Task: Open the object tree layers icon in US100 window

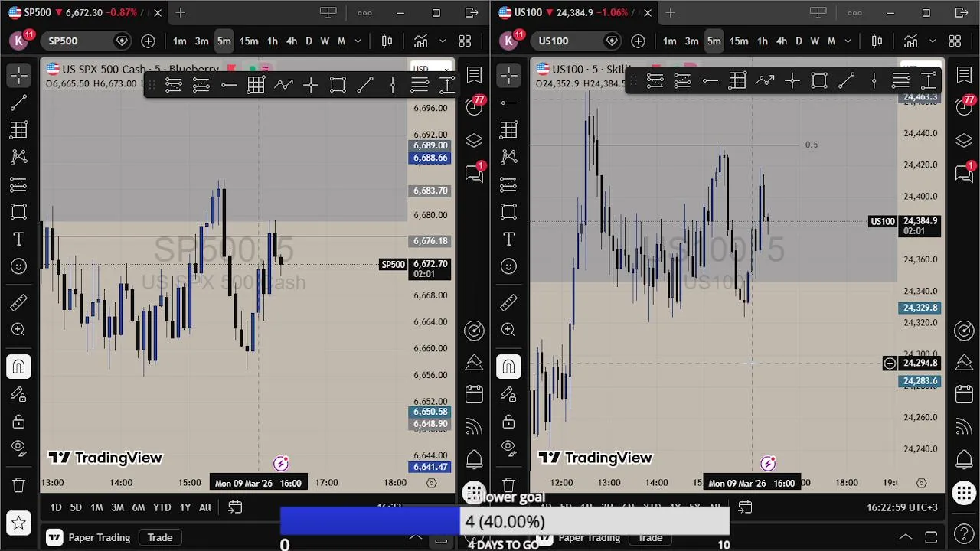Action: pos(964,140)
